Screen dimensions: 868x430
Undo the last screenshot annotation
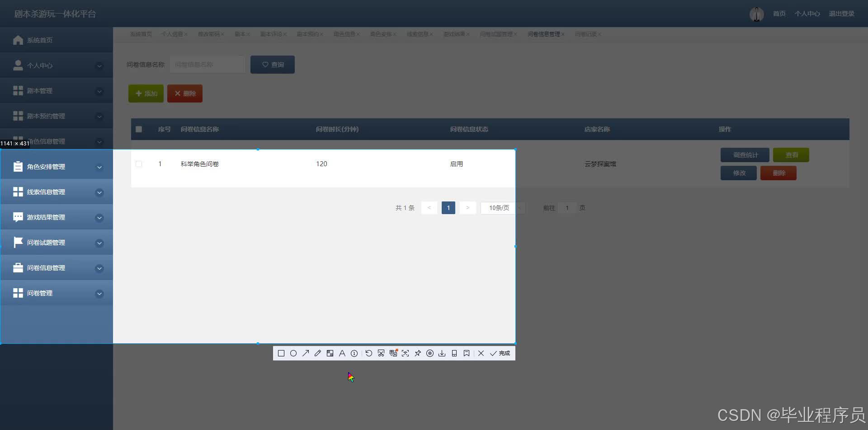pos(369,353)
